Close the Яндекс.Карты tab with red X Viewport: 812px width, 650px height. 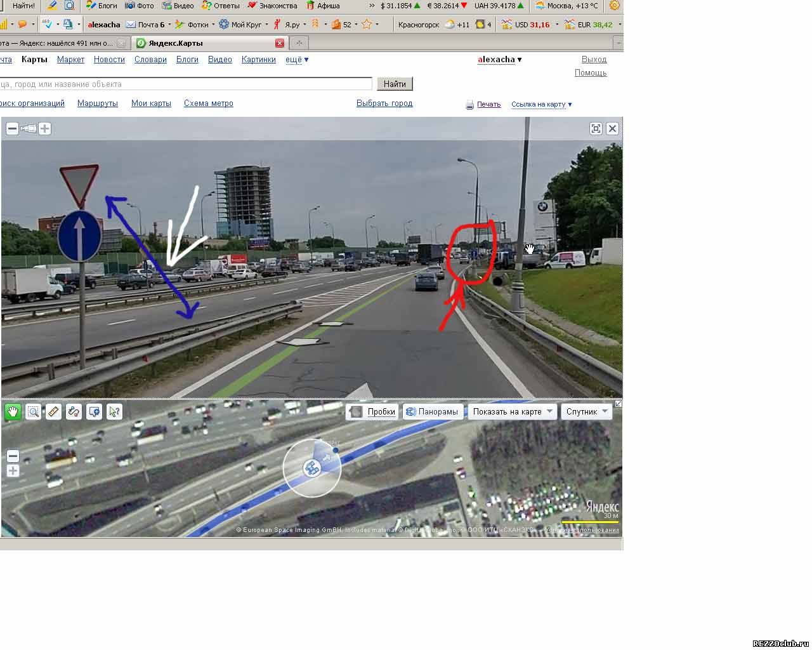(280, 43)
